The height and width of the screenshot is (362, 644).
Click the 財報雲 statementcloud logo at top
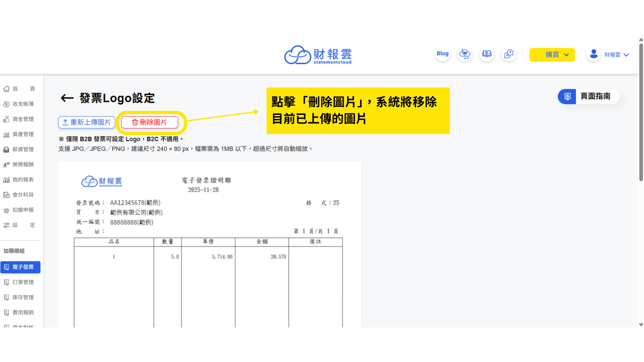coord(318,55)
